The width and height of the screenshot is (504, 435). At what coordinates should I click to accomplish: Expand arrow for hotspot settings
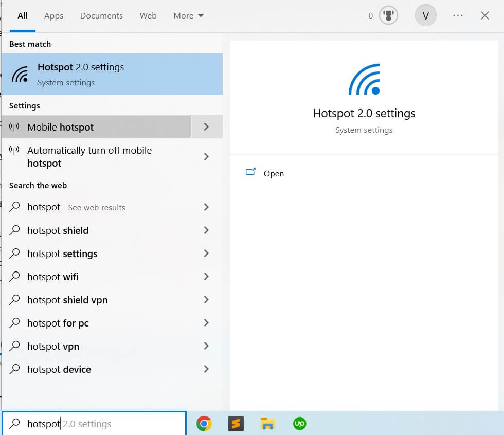click(x=207, y=253)
